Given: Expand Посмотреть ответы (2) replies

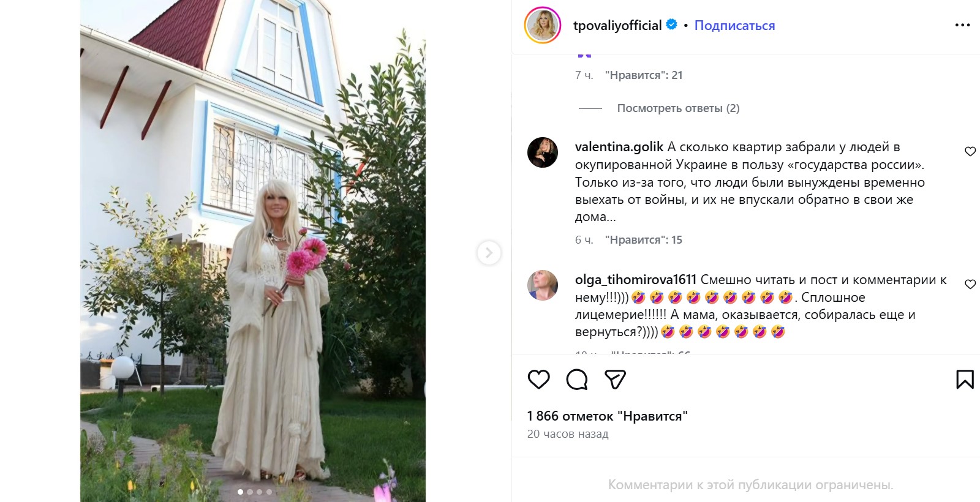Looking at the screenshot, I should tap(678, 108).
